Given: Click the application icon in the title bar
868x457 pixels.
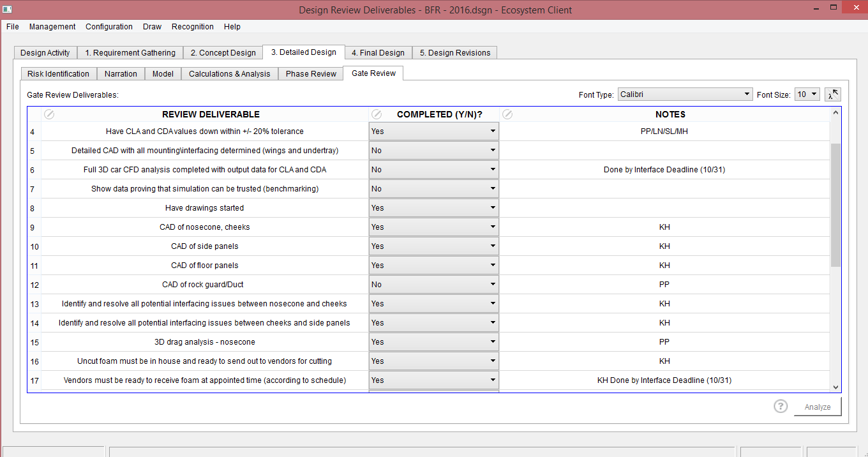Looking at the screenshot, I should [7, 10].
